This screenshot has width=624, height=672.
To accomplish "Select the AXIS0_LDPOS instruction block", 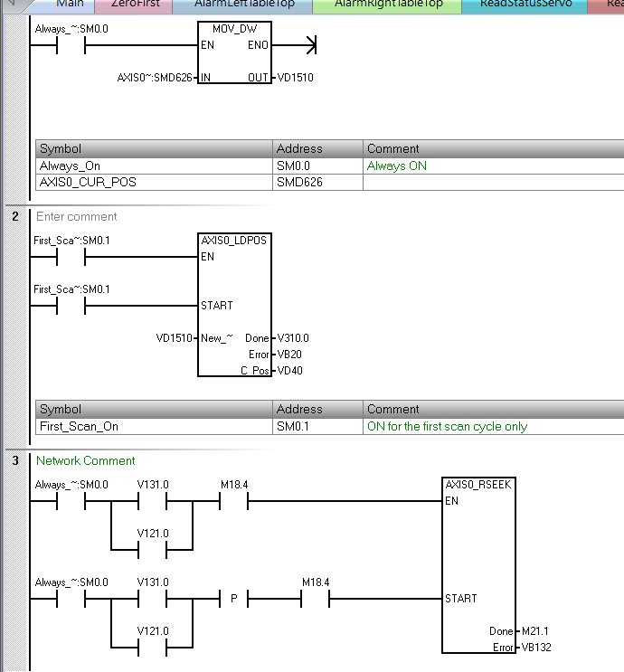I will pos(233,306).
